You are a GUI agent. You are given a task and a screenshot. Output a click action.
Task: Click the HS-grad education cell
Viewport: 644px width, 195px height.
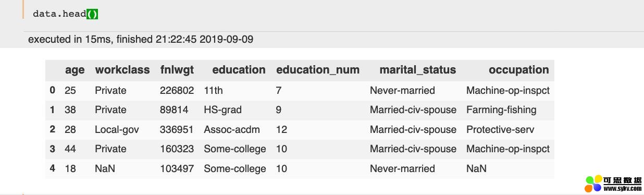[x=223, y=110]
